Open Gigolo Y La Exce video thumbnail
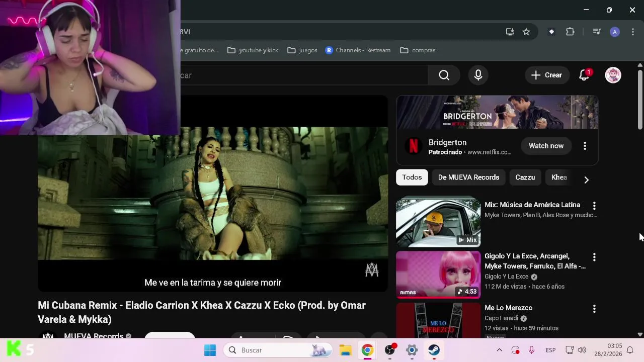This screenshot has height=362, width=644. (x=438, y=275)
